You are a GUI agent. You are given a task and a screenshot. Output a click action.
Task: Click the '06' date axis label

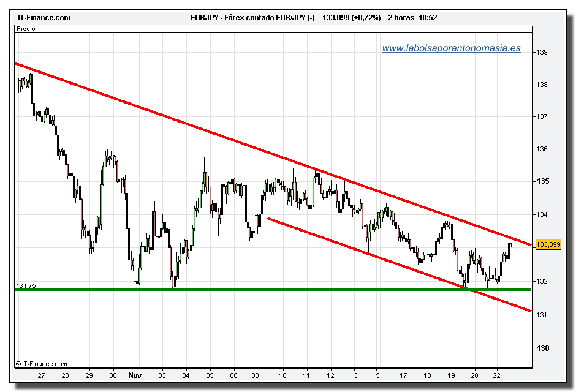pos(233,375)
